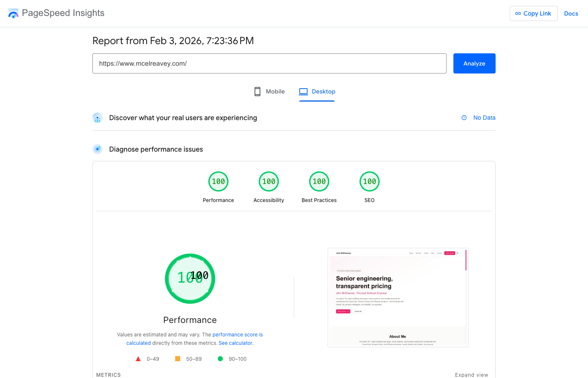Viewport: 588px width, 378px height.
Task: Click the Copy Link button
Action: (533, 13)
